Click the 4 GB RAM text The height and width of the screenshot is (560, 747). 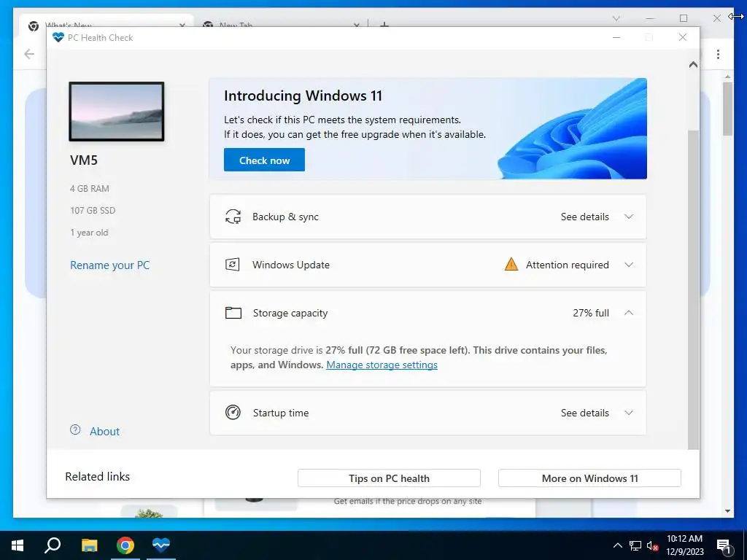pos(90,189)
